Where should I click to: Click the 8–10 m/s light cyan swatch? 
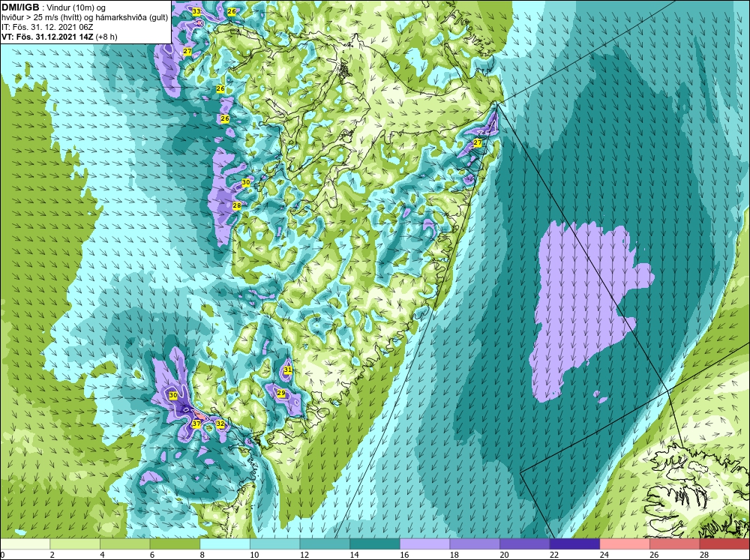pos(225,544)
